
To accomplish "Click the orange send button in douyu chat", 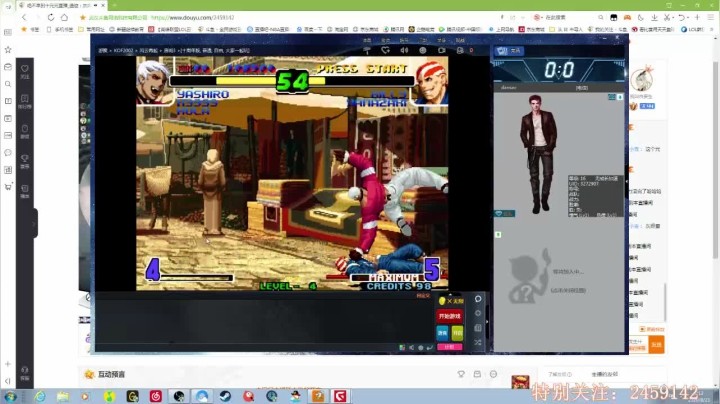I will [x=656, y=344].
